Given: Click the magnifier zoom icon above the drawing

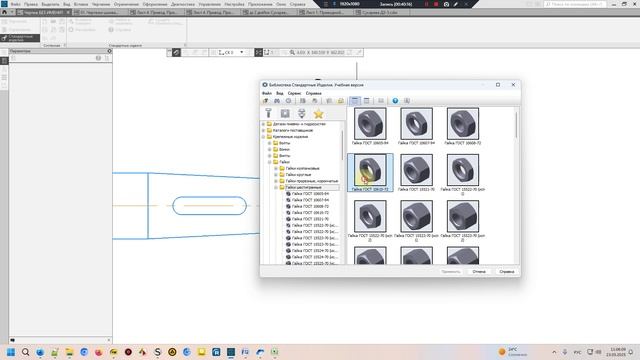Looking at the screenshot, I should 292,52.
